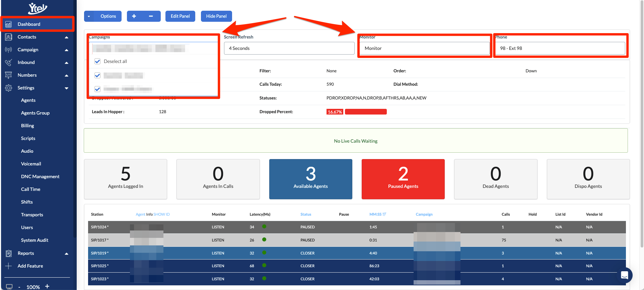Click the Dashboard grid icon
This screenshot has width=644, height=290.
pos(9,24)
